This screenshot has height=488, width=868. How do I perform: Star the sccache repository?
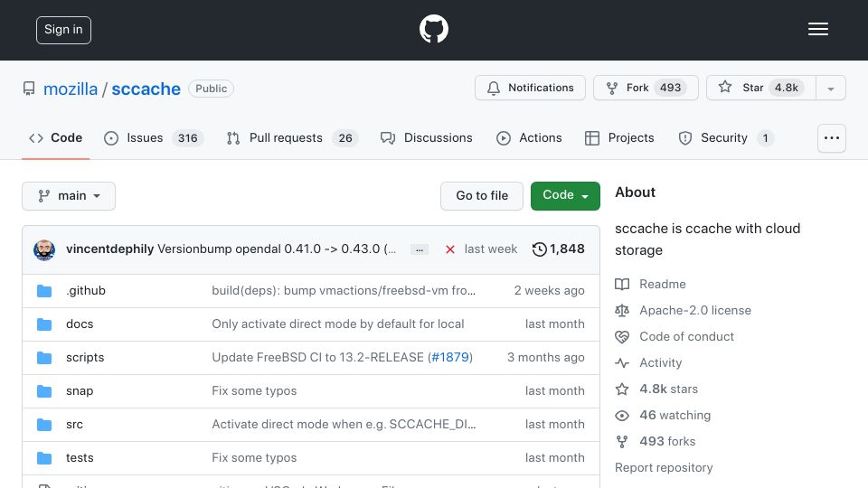(x=761, y=88)
